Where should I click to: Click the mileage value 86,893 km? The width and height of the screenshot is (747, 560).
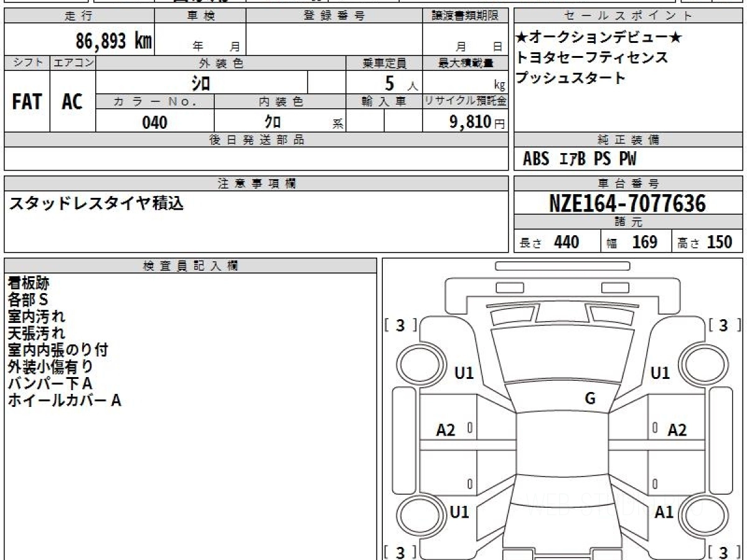pyautogui.click(x=114, y=41)
